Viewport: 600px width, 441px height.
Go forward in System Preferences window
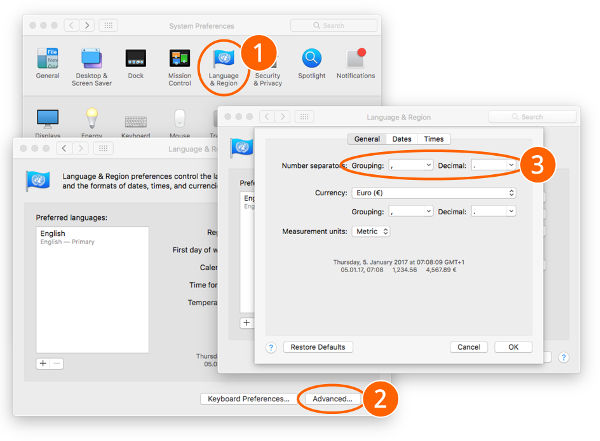[87, 26]
